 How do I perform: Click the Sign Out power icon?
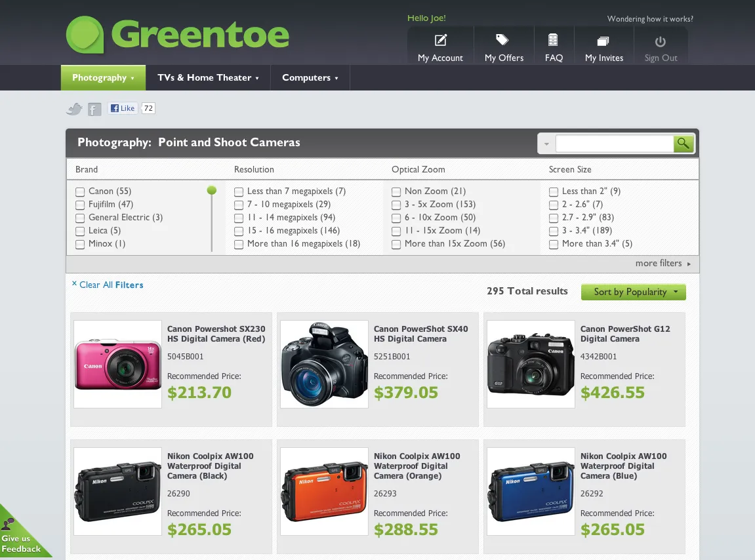[661, 41]
